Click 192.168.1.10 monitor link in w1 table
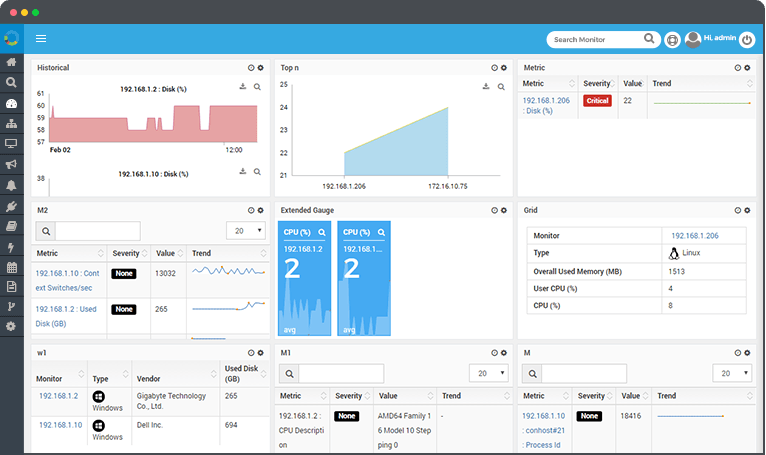766x455 pixels. (x=58, y=424)
